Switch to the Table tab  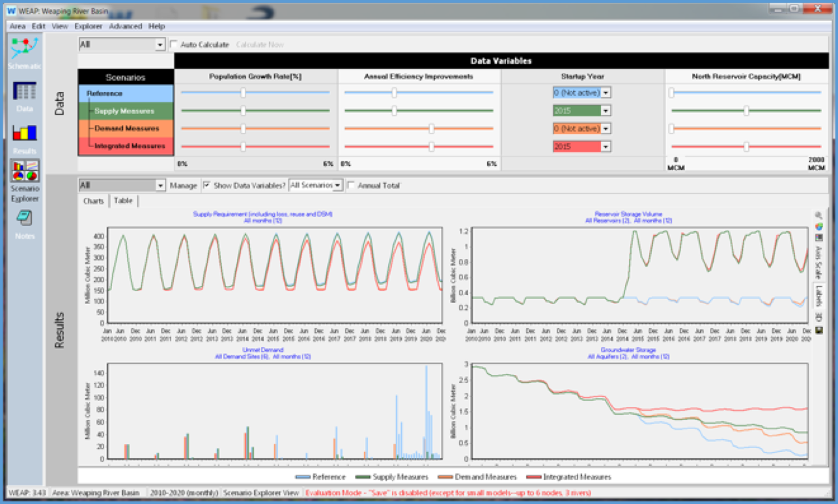point(123,201)
